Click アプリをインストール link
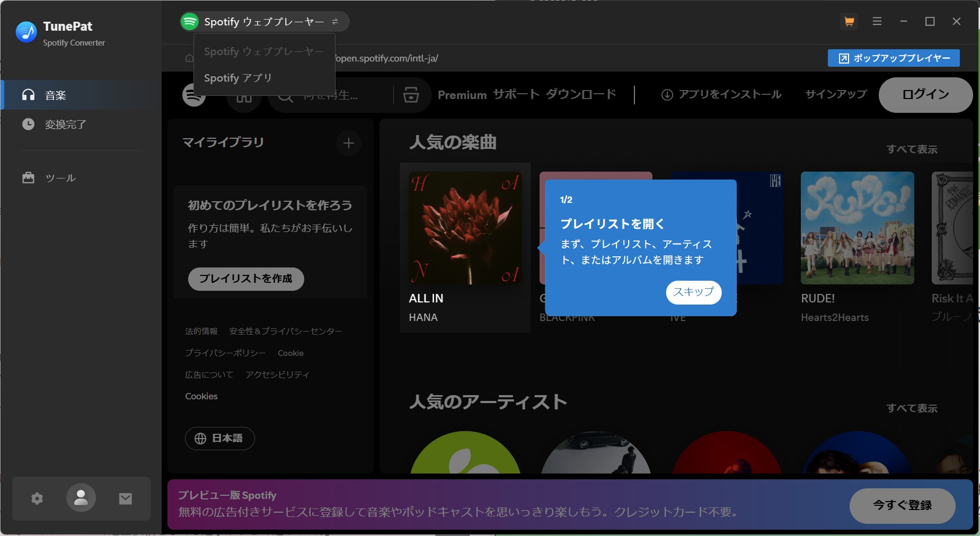This screenshot has height=536, width=980. point(721,95)
